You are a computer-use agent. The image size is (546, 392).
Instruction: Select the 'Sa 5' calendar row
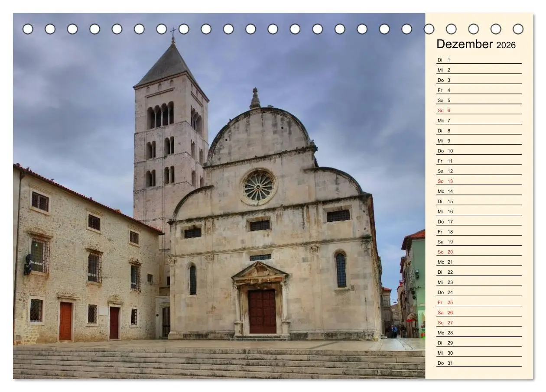(x=479, y=100)
